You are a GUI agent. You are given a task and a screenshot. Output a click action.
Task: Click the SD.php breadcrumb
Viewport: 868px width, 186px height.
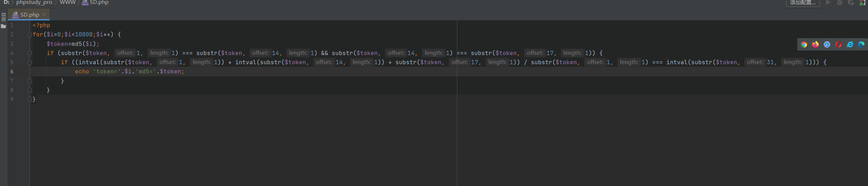[x=95, y=2]
